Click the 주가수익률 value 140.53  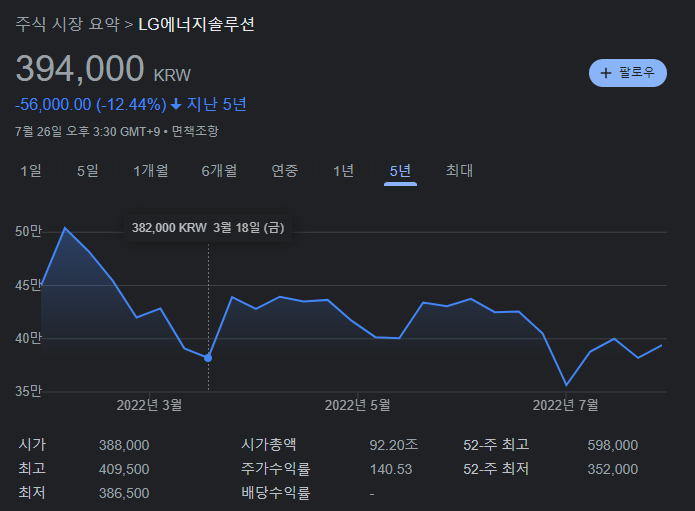391,469
